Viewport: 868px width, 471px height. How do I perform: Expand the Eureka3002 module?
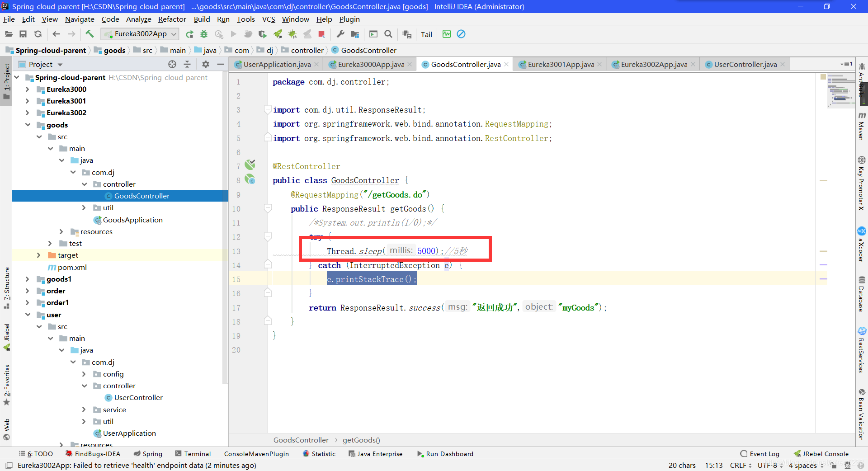click(28, 113)
